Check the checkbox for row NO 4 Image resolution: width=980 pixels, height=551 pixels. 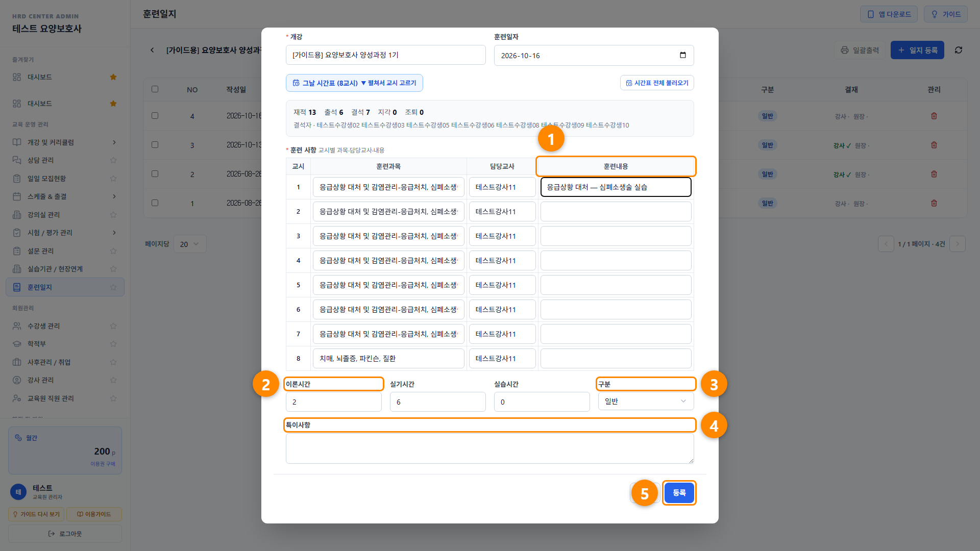[x=155, y=116]
